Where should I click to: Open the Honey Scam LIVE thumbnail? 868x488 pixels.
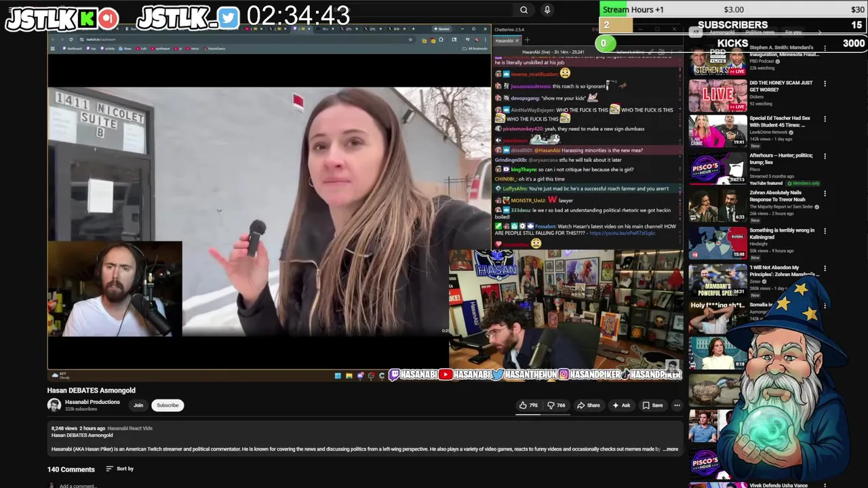point(717,96)
